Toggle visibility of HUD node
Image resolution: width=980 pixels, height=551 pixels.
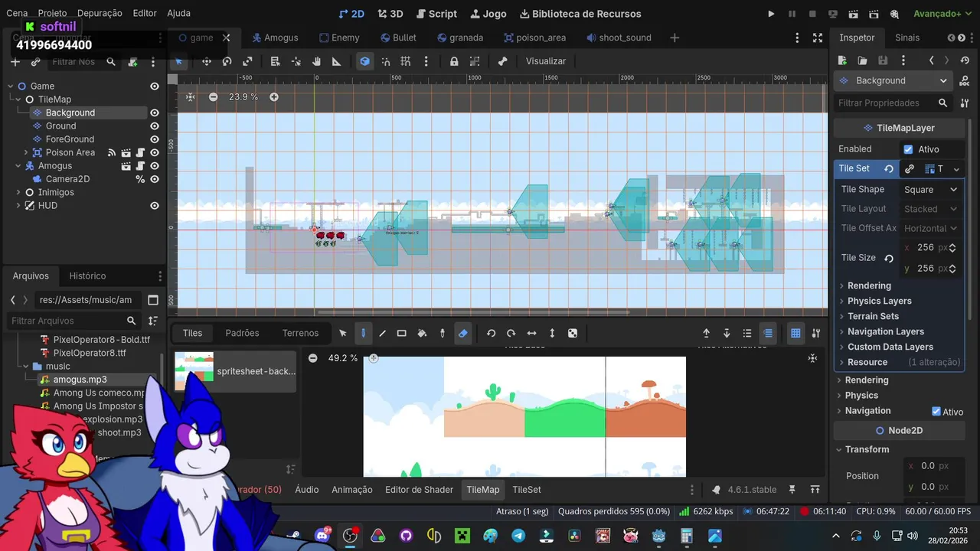point(155,206)
